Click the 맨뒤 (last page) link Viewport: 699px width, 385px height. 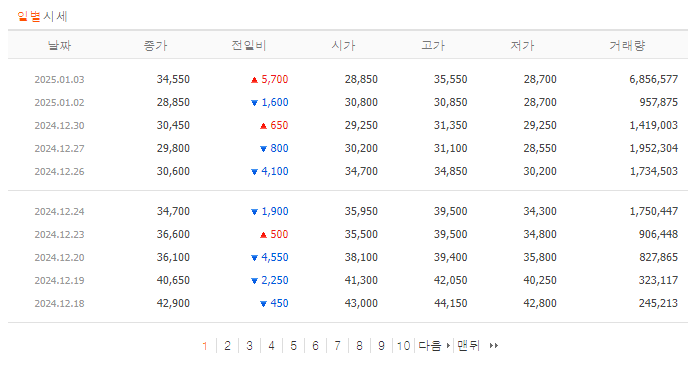tap(468, 346)
